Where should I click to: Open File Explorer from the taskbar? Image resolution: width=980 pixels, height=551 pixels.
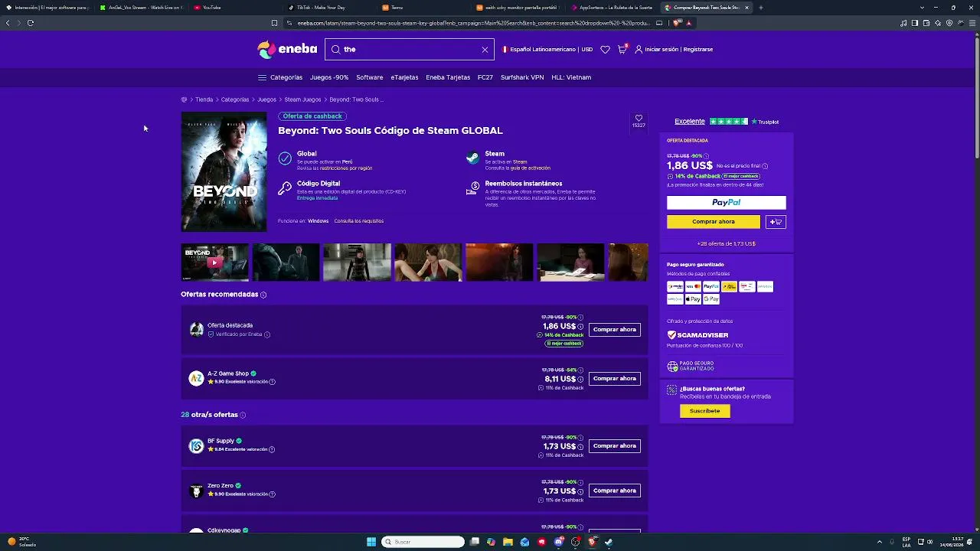pos(508,542)
